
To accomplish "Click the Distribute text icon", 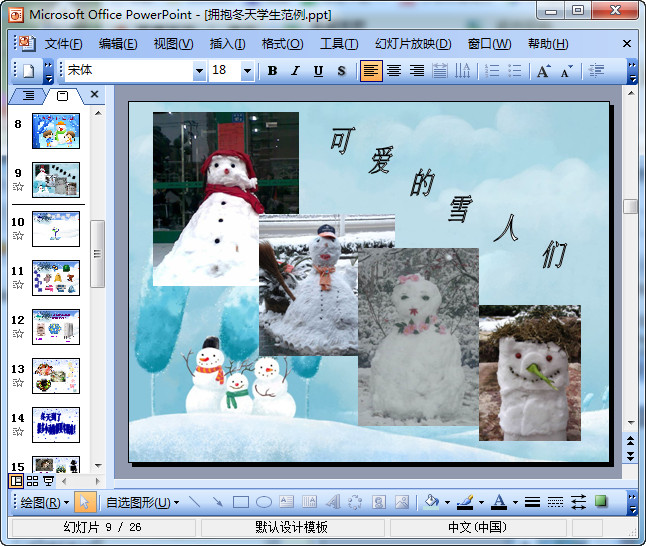I will tap(440, 71).
